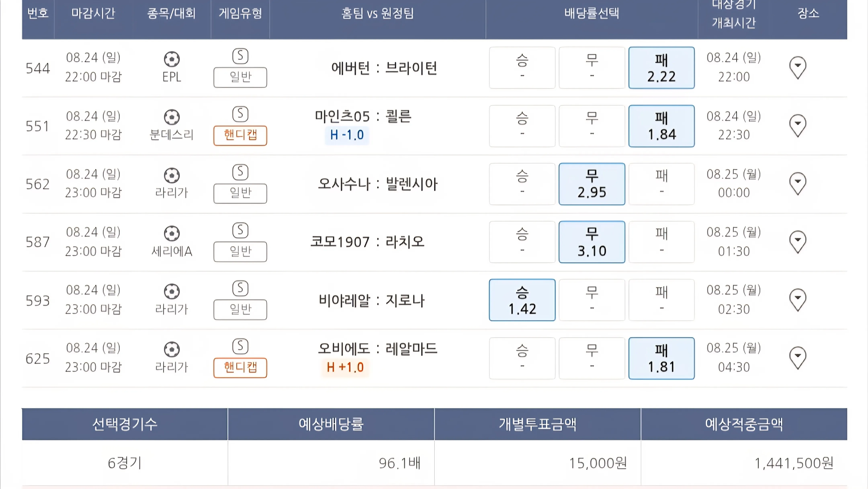
Task: Select 승 option for Mainz05 vs Köln
Action: 522,126
